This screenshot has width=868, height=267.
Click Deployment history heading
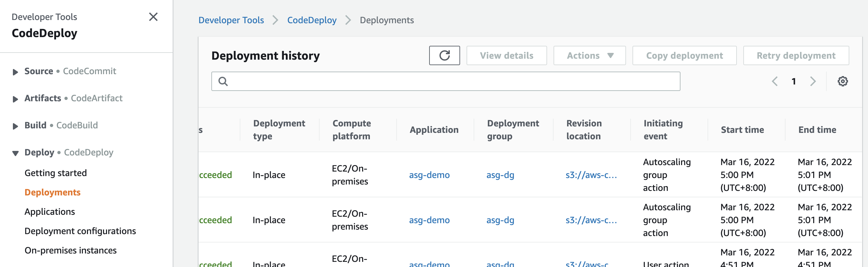[265, 55]
